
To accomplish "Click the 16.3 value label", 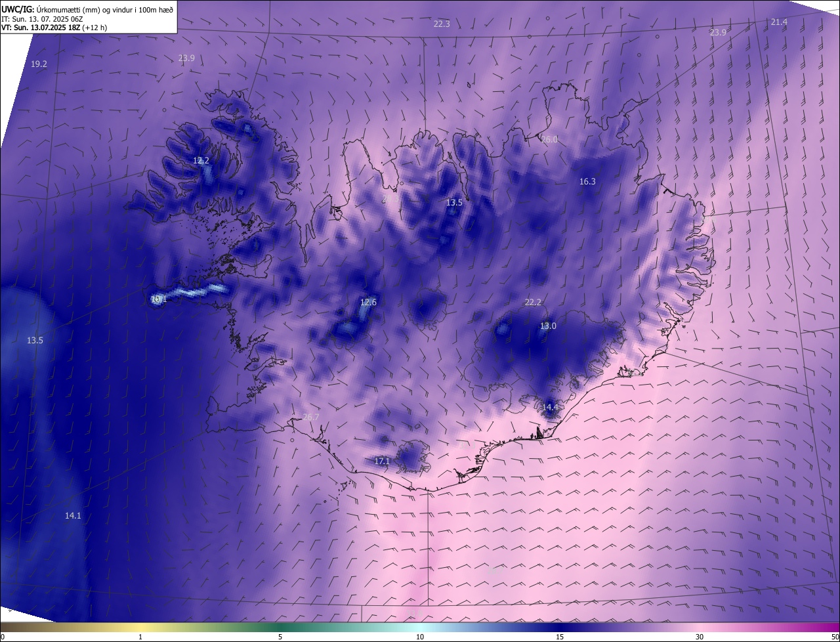I will 587,182.
